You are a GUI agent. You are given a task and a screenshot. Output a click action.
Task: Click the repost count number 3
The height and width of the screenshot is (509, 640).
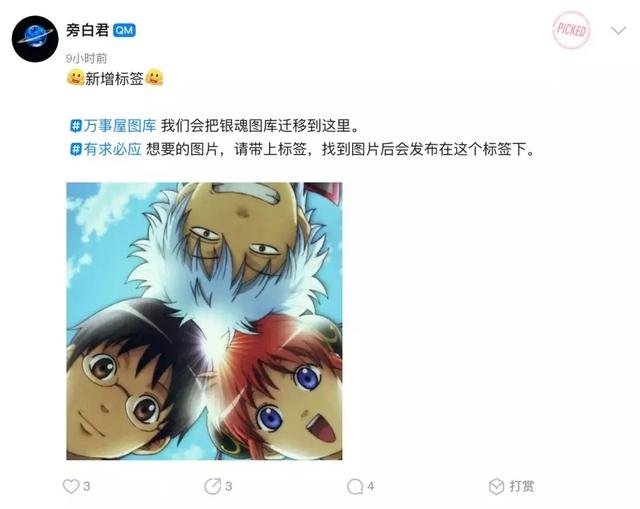229,486
